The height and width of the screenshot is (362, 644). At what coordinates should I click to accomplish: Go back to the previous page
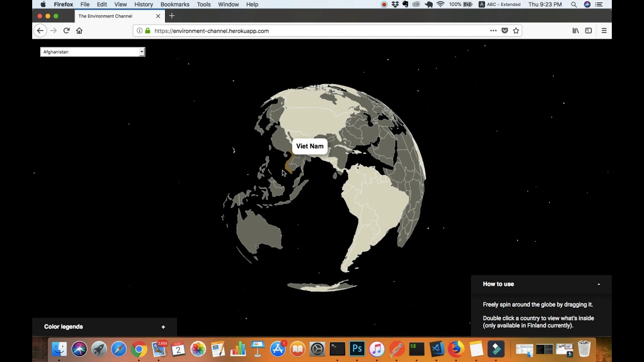click(40, 31)
